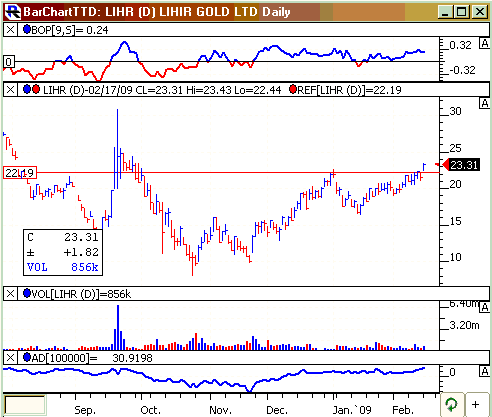The width and height of the screenshot is (492, 417).
Task: Close the BOP indicator pane
Action: tap(10, 30)
